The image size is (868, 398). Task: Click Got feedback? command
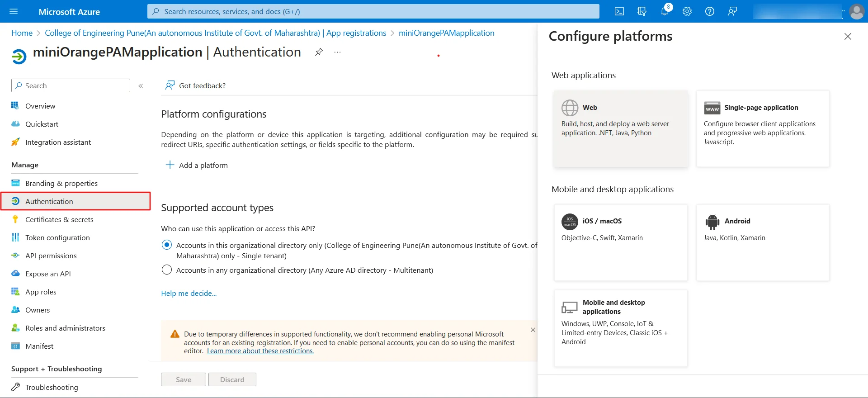195,85
